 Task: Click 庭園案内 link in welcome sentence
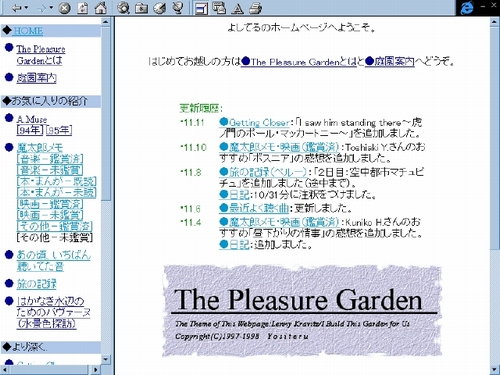coord(390,62)
